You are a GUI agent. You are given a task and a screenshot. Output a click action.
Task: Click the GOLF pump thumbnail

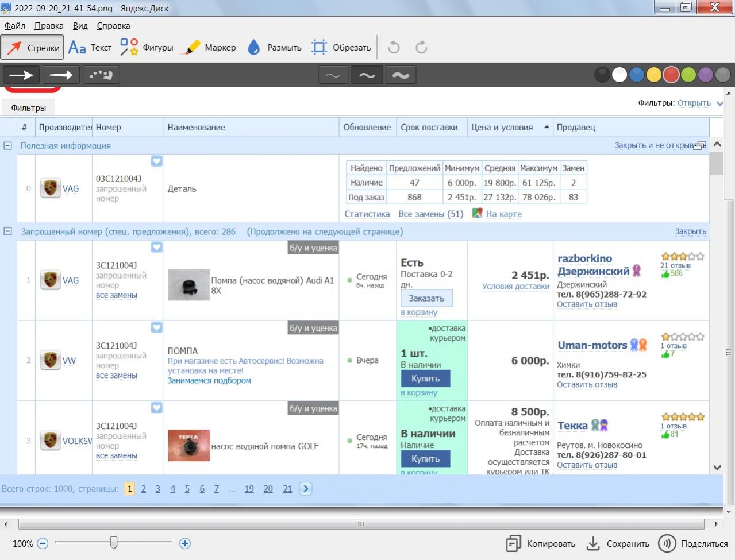pyautogui.click(x=189, y=446)
